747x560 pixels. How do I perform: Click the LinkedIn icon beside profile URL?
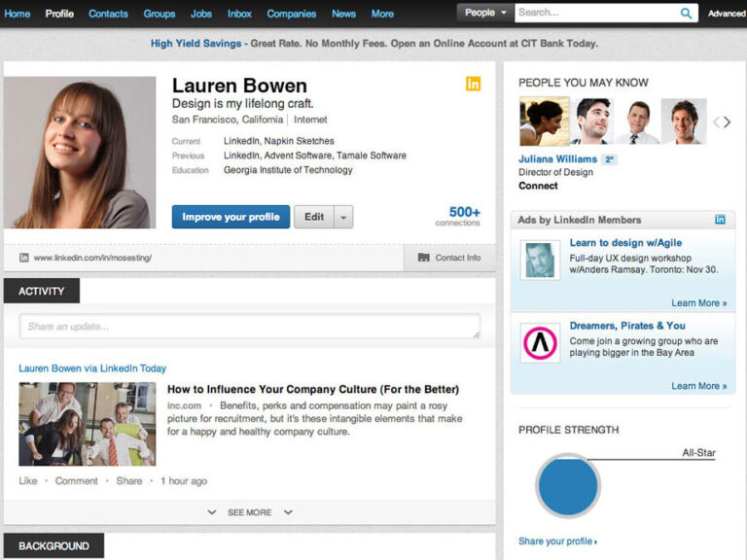23,258
